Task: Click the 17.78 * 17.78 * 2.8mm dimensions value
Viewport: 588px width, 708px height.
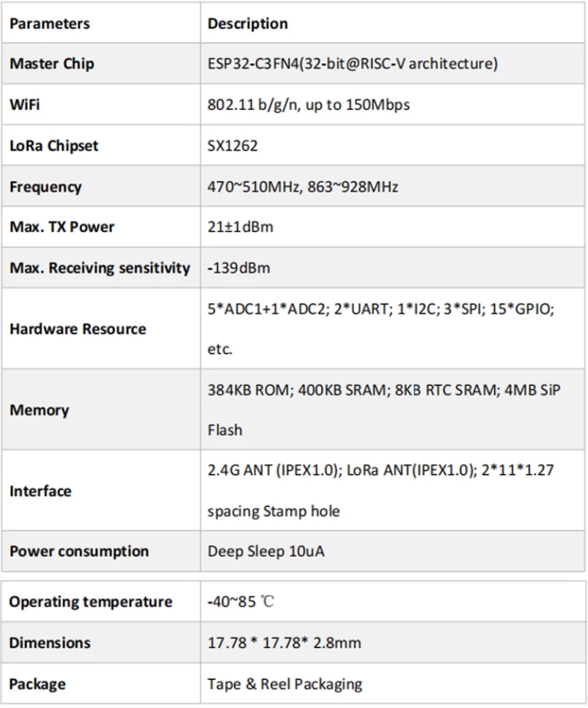Action: (x=284, y=644)
